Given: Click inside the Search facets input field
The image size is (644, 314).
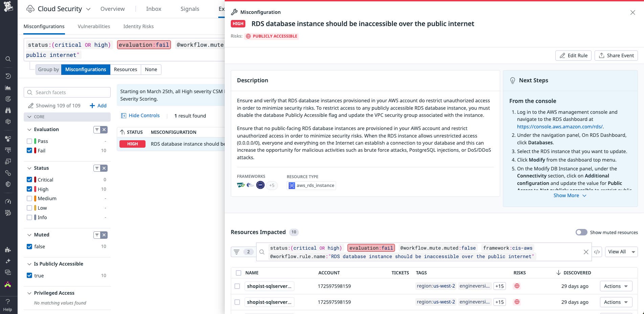Looking at the screenshot, I should tap(67, 92).
